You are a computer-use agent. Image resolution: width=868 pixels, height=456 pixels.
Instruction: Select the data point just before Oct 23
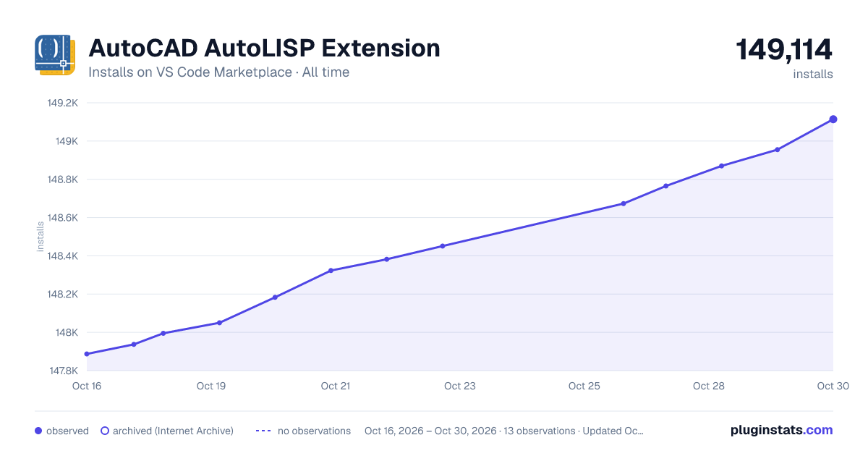pos(443,246)
